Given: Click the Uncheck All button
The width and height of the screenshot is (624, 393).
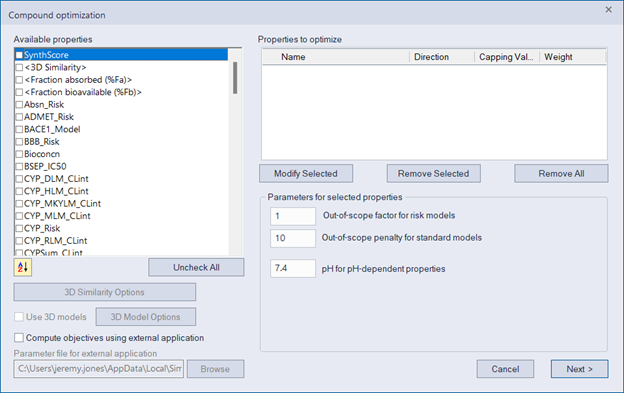Looking at the screenshot, I should click(196, 267).
